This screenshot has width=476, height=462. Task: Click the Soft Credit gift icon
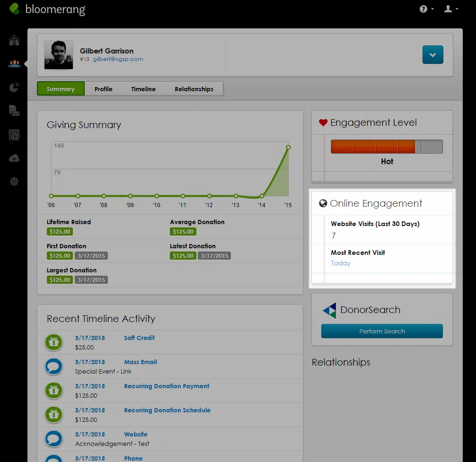pos(54,342)
